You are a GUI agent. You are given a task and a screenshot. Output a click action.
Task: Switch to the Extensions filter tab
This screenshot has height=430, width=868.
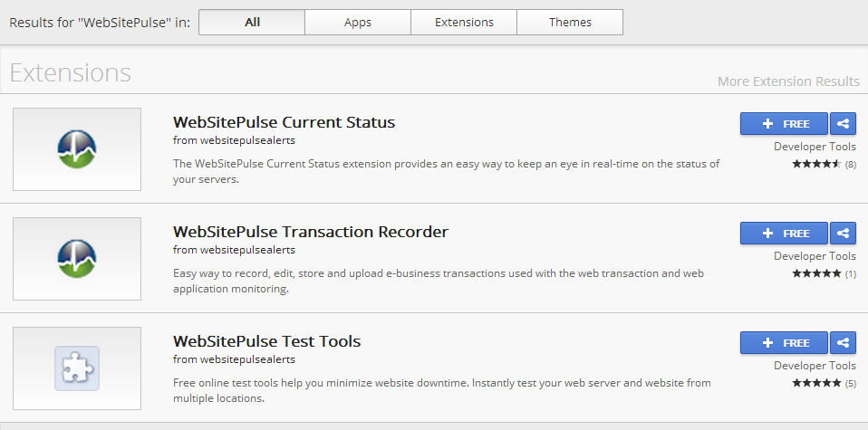(464, 22)
